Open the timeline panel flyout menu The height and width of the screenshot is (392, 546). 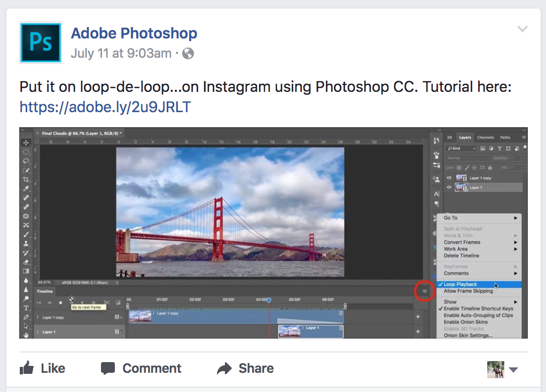pos(425,291)
